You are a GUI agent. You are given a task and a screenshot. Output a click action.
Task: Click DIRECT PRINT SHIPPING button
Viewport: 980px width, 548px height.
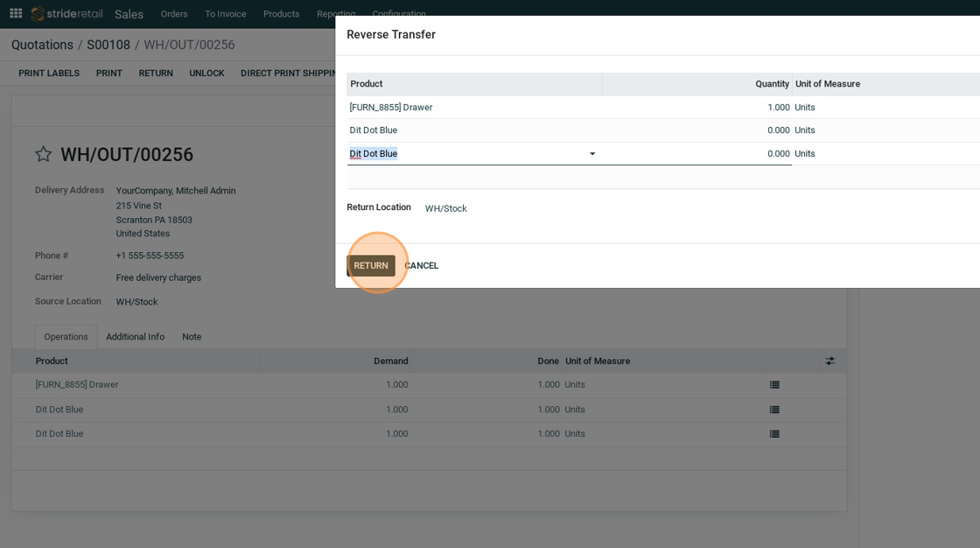[x=288, y=74]
